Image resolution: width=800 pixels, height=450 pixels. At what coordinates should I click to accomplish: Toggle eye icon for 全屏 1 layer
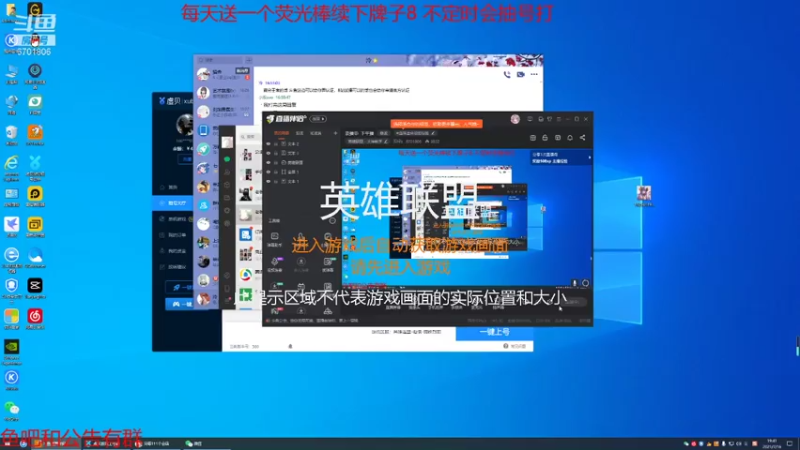[268, 172]
